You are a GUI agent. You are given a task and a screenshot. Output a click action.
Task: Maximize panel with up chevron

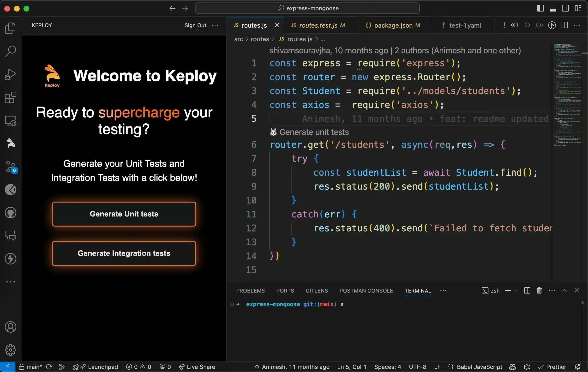pos(564,290)
